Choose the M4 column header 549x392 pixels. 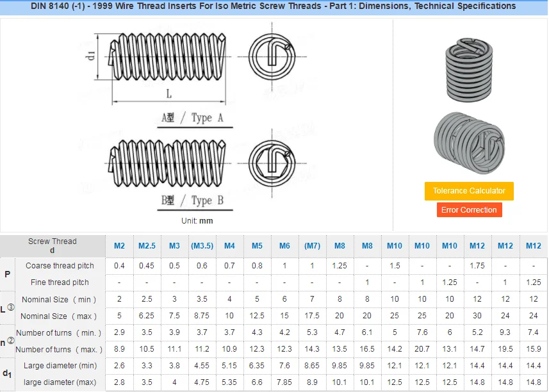tap(229, 246)
